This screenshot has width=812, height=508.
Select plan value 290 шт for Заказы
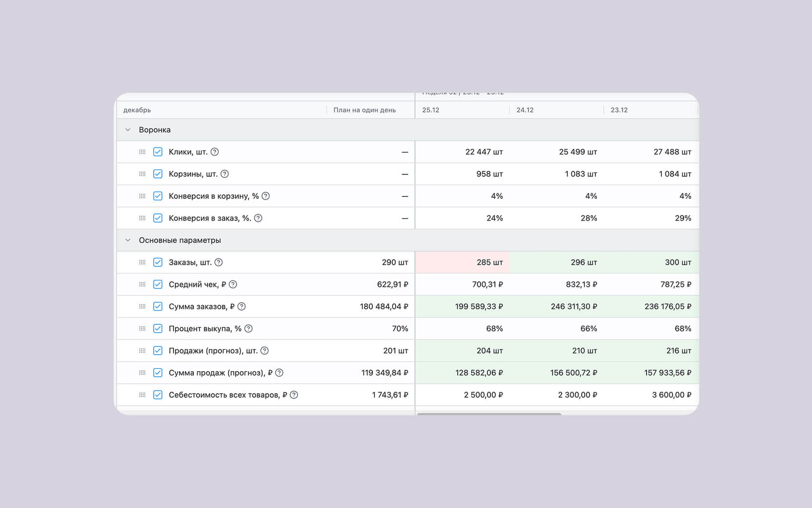[395, 262]
